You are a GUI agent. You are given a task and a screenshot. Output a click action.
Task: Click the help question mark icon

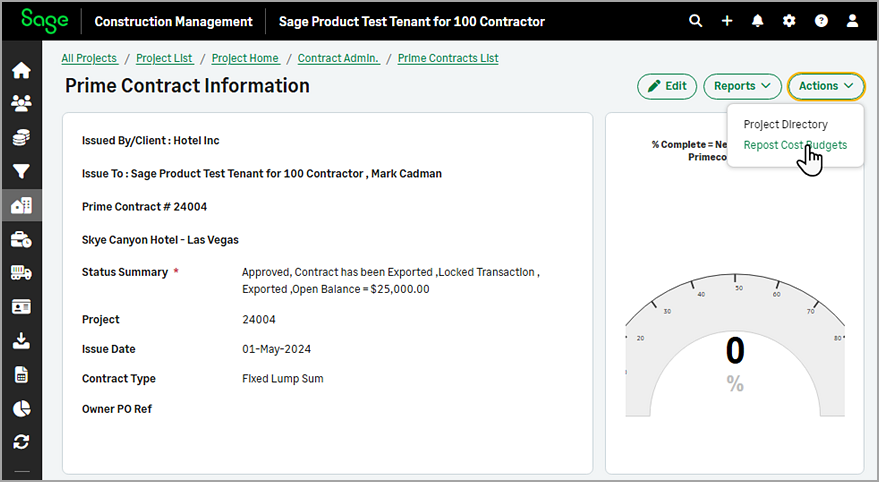[x=821, y=21]
